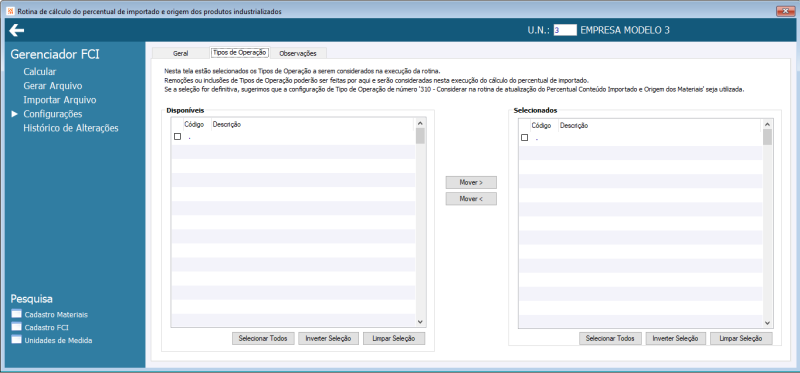Switch to the Geral tab

click(x=180, y=53)
